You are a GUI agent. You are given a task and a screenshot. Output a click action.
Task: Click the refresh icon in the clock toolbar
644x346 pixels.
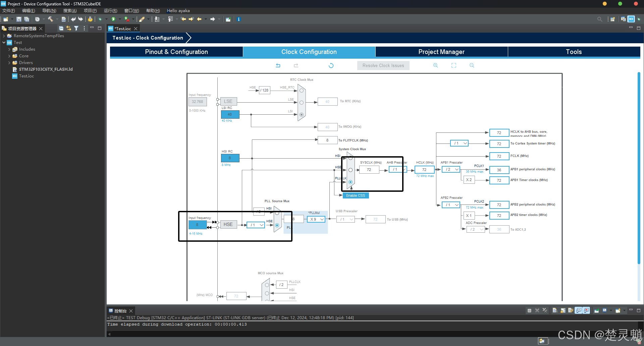(x=331, y=65)
